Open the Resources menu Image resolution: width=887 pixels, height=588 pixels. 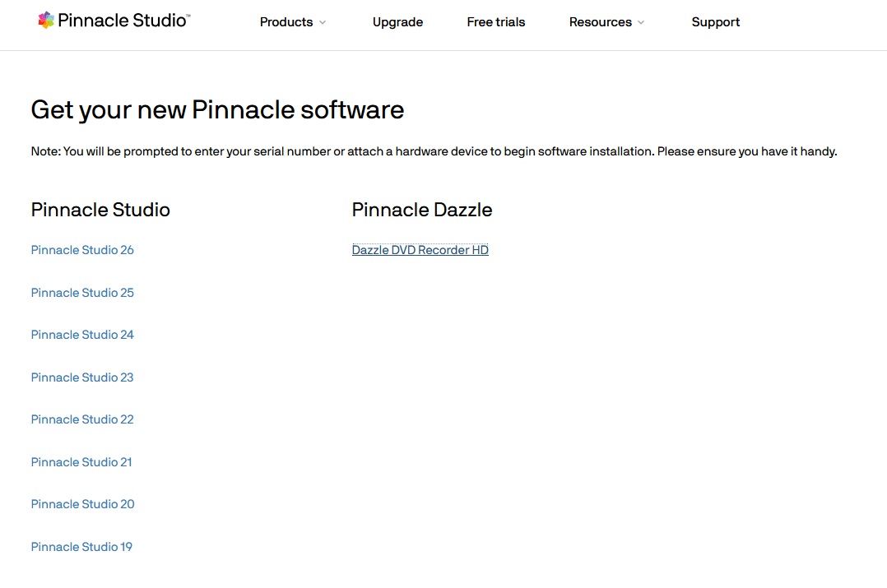click(600, 22)
